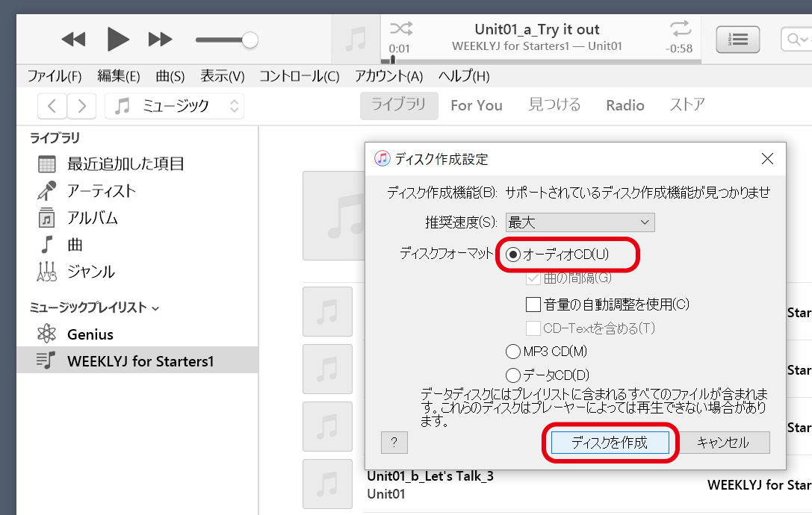Seek using the playback progress marker
The width and height of the screenshot is (812, 515).
tap(392, 60)
